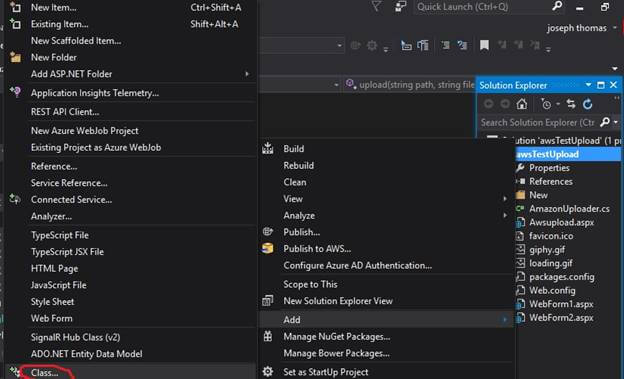Choose Configure Azure AD Authentication...
624x379 pixels.
tap(357, 265)
